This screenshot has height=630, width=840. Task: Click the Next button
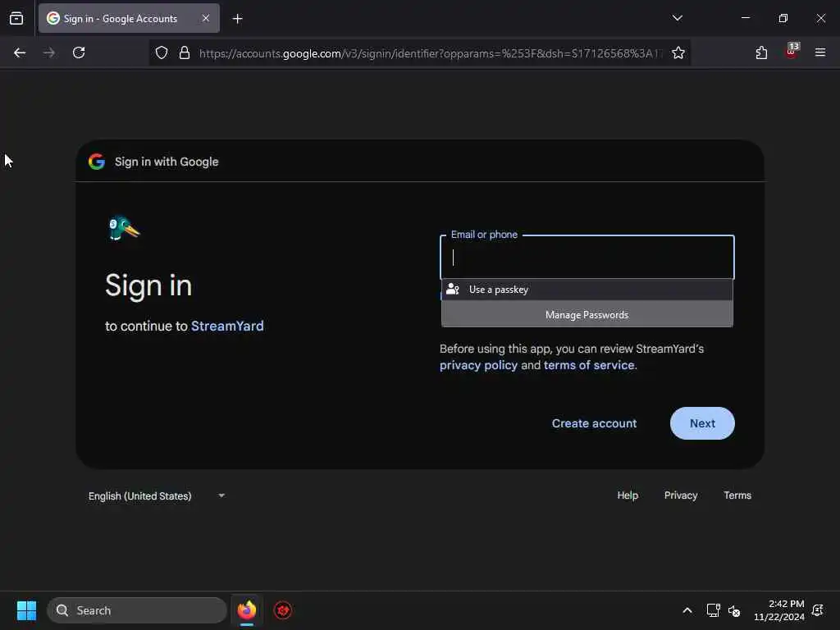coord(702,423)
